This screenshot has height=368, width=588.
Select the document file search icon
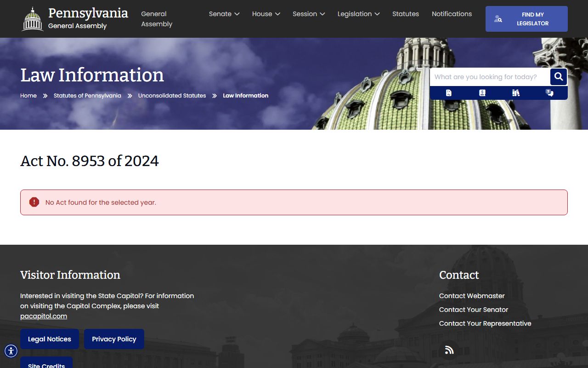pyautogui.click(x=449, y=93)
